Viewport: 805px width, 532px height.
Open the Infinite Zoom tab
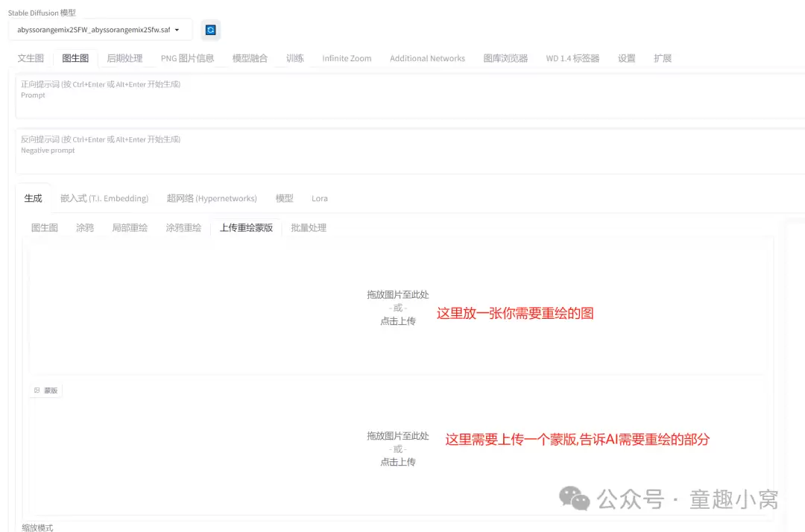[x=347, y=58]
